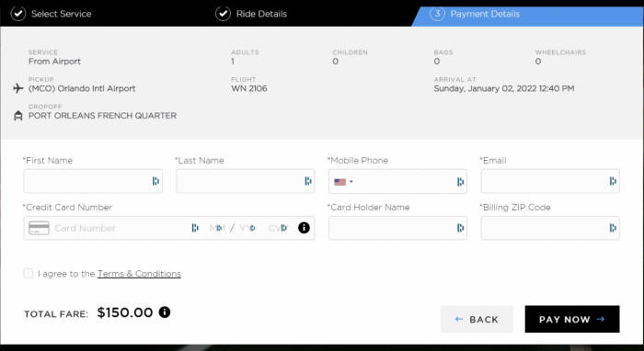The width and height of the screenshot is (644, 351).
Task: Focus the Billing ZIP Code input
Action: coord(550,228)
